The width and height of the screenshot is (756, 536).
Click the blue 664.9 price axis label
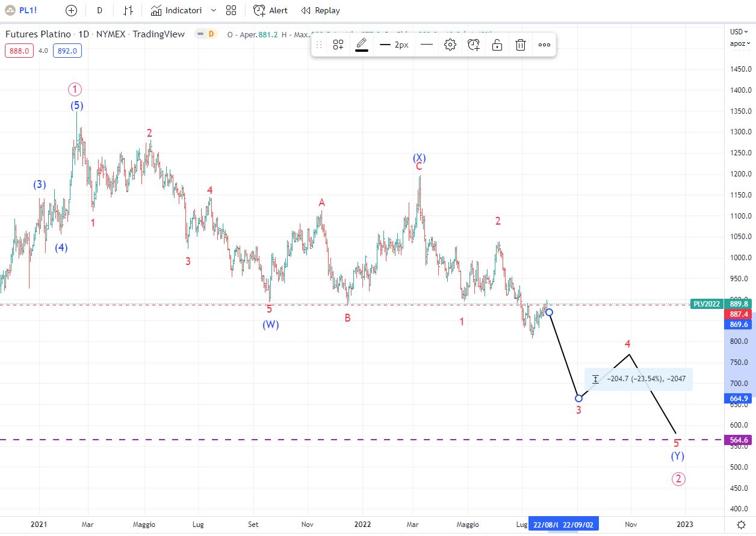tap(739, 398)
